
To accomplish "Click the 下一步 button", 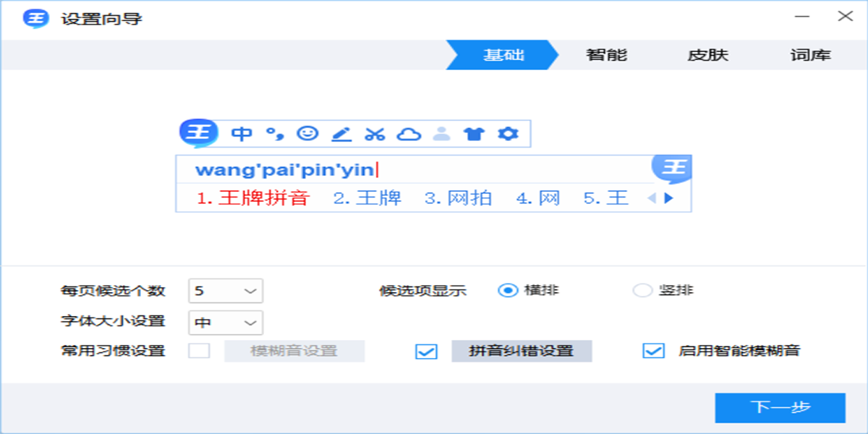I will pyautogui.click(x=781, y=407).
